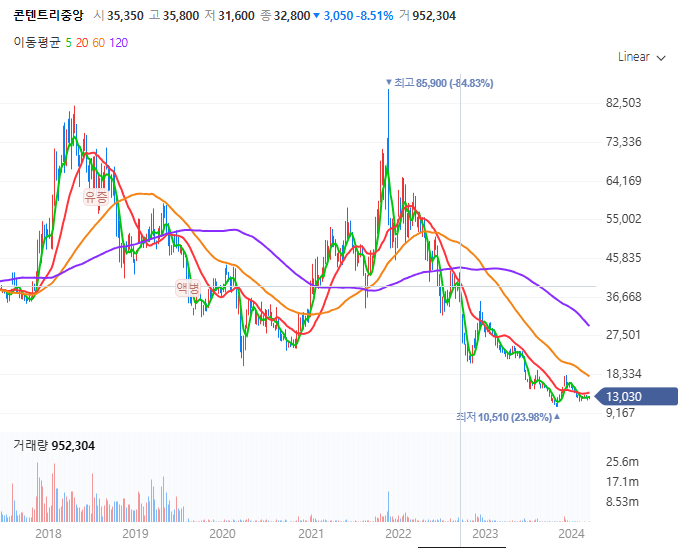This screenshot has width=681, height=548.
Task: Click the 2019 label on time axis
Action: tap(135, 534)
